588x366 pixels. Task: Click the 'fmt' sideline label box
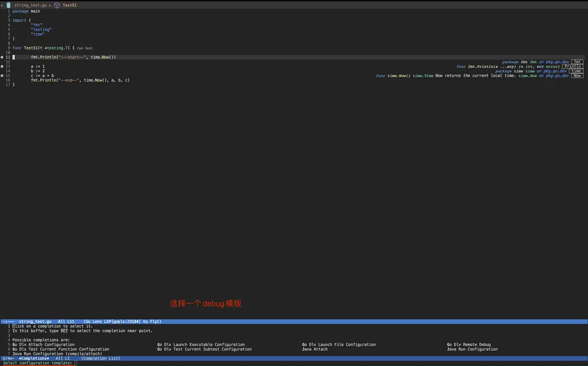(x=577, y=62)
